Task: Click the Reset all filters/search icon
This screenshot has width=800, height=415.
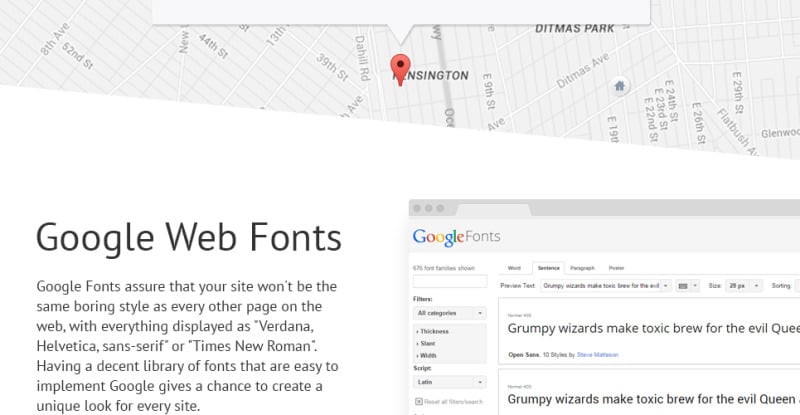Action: 419,402
